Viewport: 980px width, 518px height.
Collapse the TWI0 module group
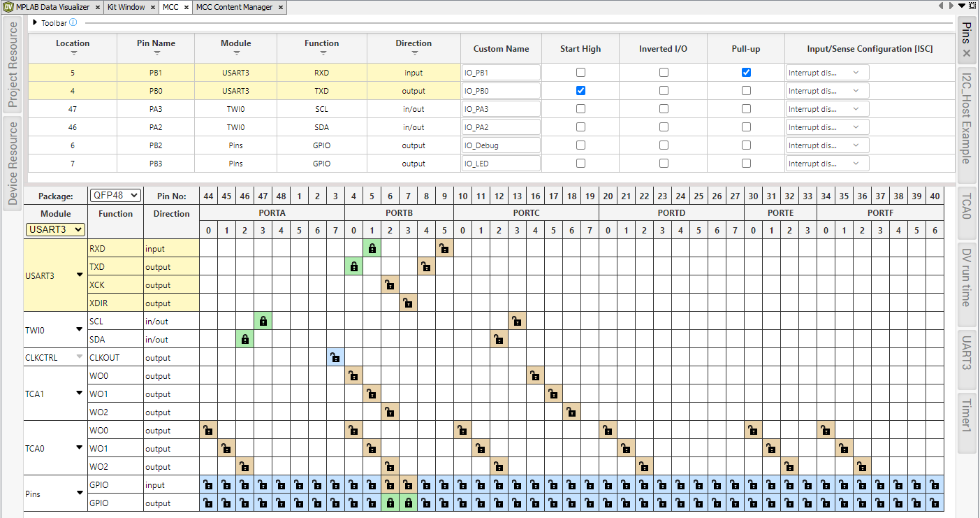pyautogui.click(x=79, y=330)
